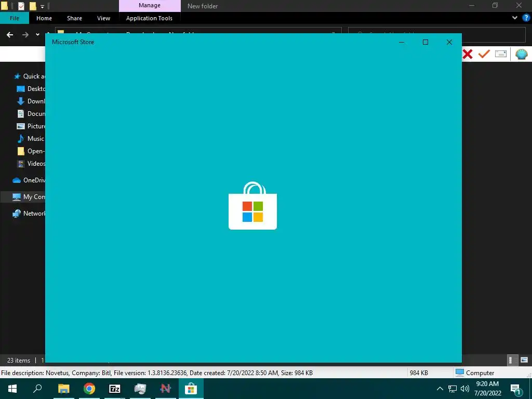
Task: Go back using the Explorer back arrow
Action: point(10,35)
